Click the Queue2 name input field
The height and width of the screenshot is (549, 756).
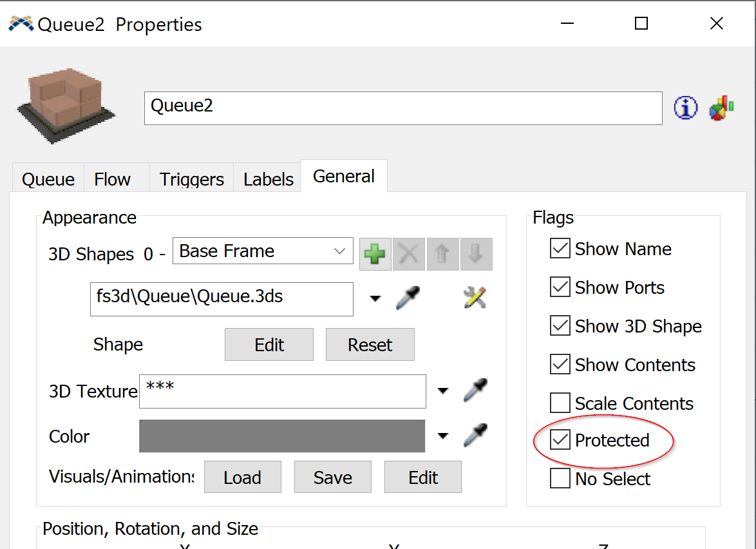point(402,108)
